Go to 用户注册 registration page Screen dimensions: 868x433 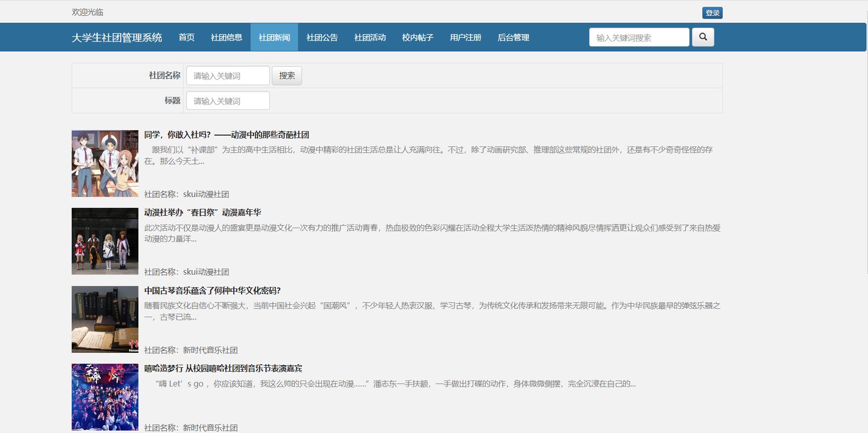(466, 37)
